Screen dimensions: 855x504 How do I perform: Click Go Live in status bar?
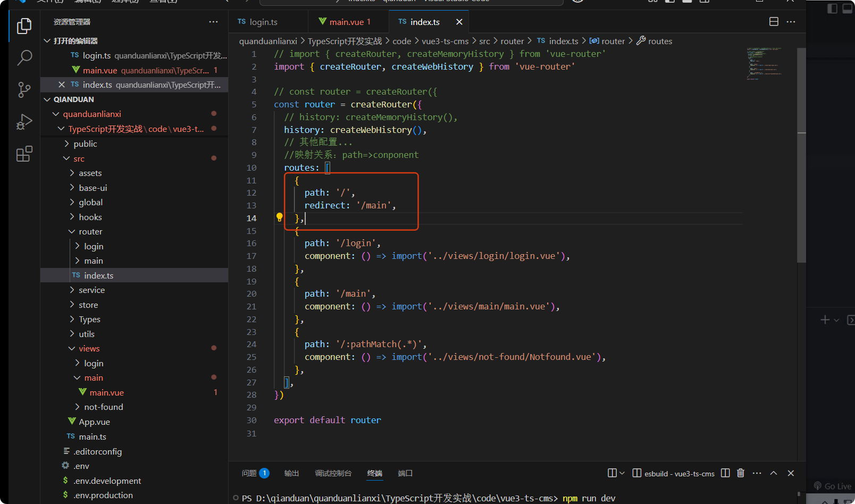click(833, 486)
